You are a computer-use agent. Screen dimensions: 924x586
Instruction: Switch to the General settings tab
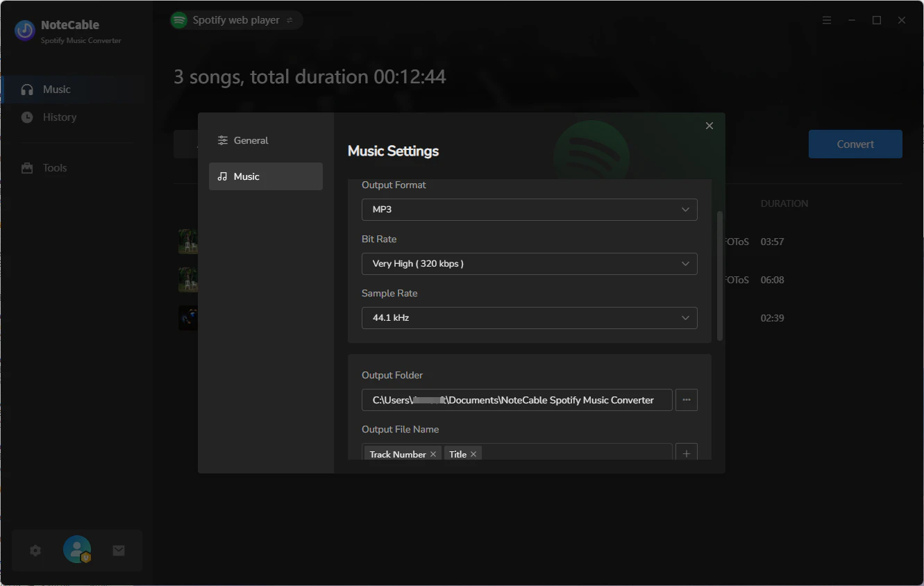(x=251, y=140)
